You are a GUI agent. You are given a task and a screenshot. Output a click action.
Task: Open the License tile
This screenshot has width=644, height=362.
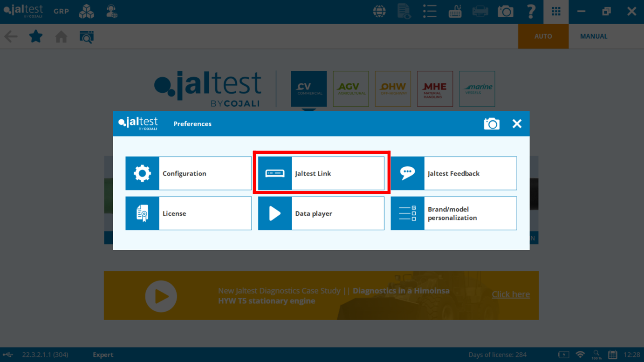(x=188, y=213)
